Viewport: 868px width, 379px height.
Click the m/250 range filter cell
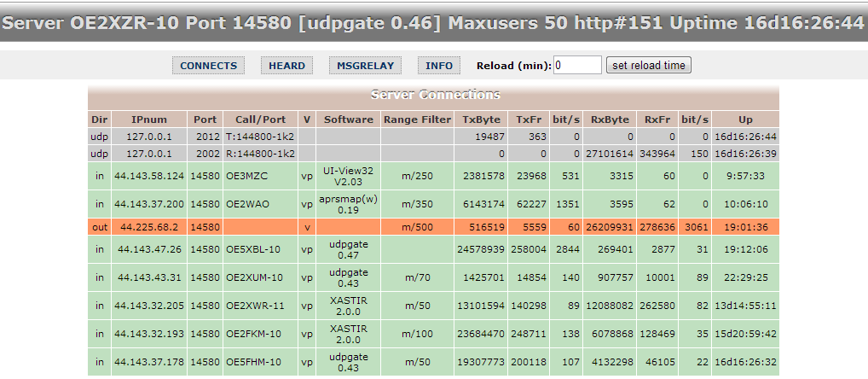418,176
